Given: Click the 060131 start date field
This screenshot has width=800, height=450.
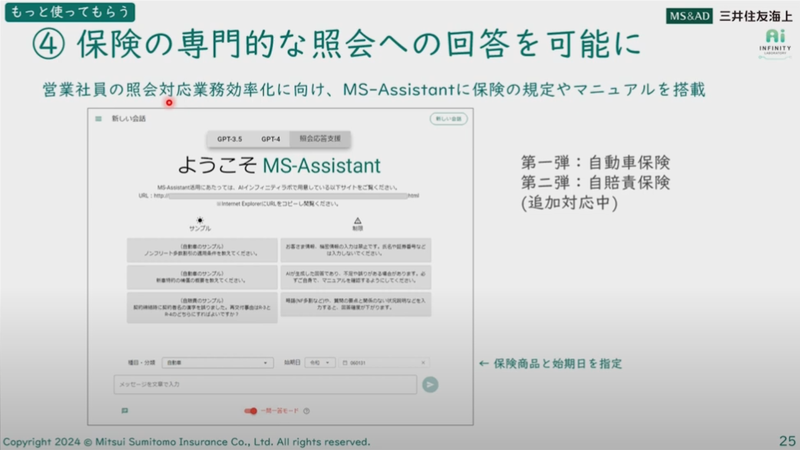Looking at the screenshot, I should pyautogui.click(x=384, y=363).
